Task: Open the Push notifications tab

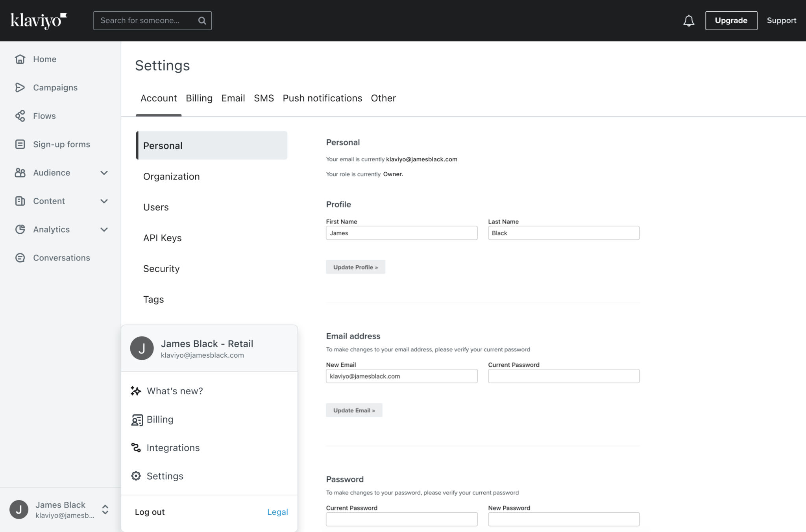Action: (x=322, y=98)
